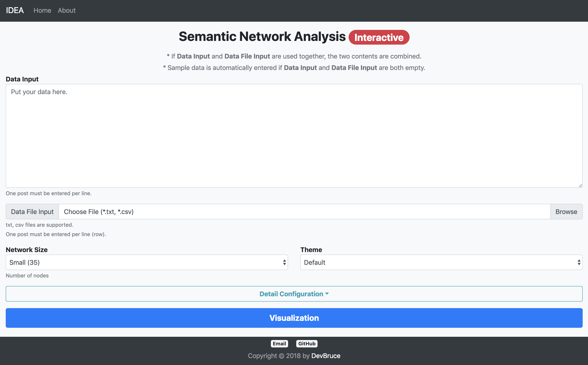Screen dimensions: 588x365
Task: Open the DevBruce footer link
Action: click(x=326, y=356)
